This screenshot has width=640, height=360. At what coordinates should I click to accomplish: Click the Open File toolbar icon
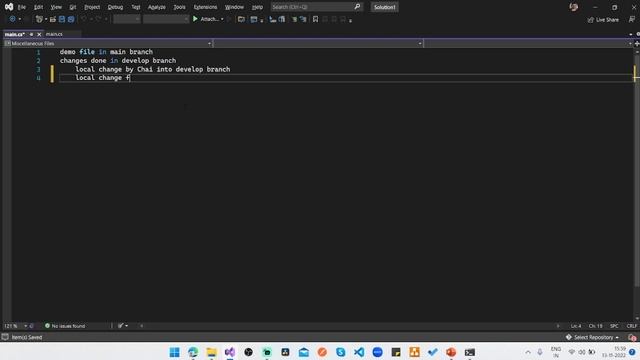pyautogui.click(x=53, y=19)
